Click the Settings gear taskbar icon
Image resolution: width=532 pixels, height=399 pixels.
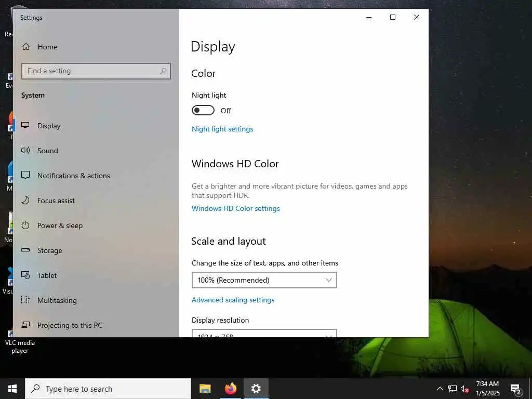tap(256, 389)
